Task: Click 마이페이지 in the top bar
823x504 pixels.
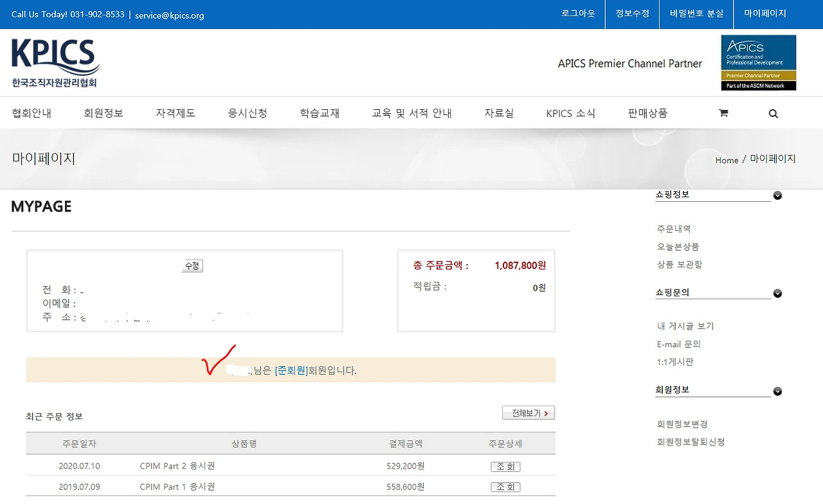Action: [765, 14]
